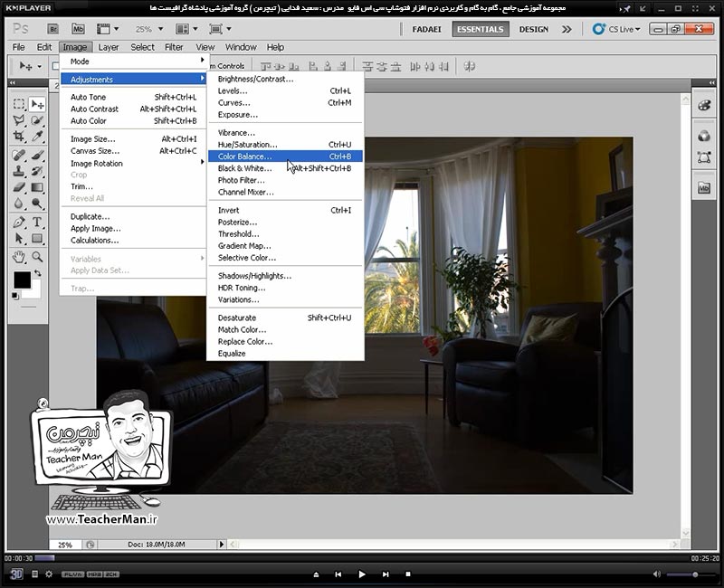Open the View Extras dropdown

click(x=107, y=29)
